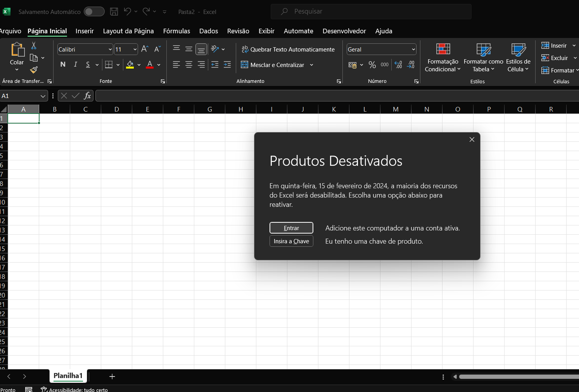579x392 pixels.
Task: Open the font size 11 dropdown
Action: click(x=135, y=49)
